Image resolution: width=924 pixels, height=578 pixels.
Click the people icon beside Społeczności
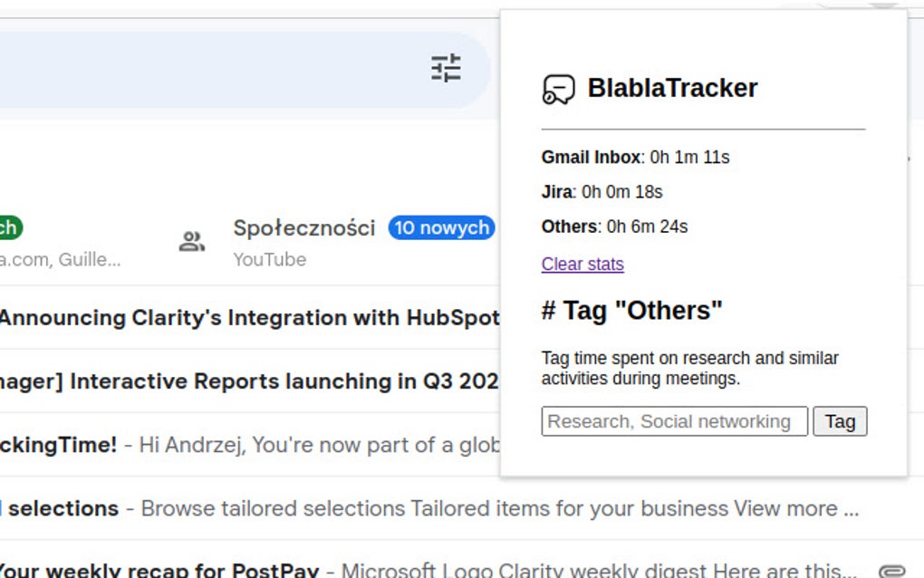coord(191,241)
